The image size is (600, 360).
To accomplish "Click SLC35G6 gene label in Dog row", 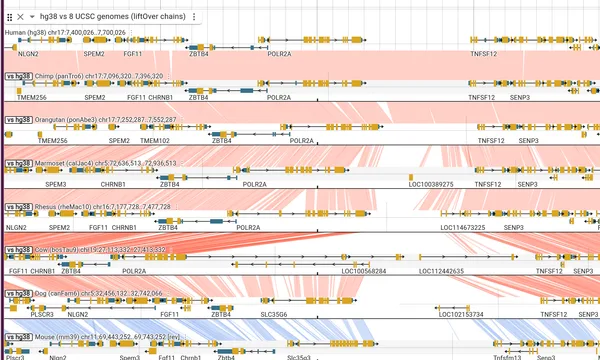I will tap(274, 314).
